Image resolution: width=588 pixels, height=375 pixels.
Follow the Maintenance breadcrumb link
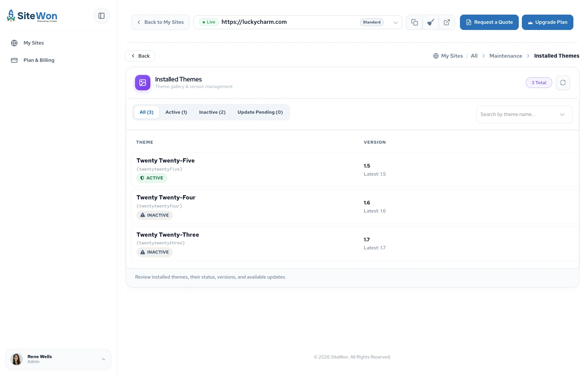(506, 56)
